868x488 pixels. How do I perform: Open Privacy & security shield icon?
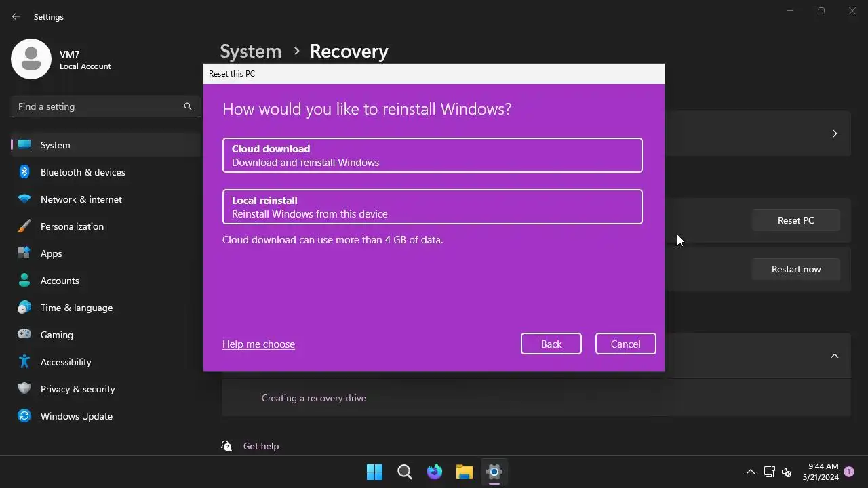click(24, 388)
